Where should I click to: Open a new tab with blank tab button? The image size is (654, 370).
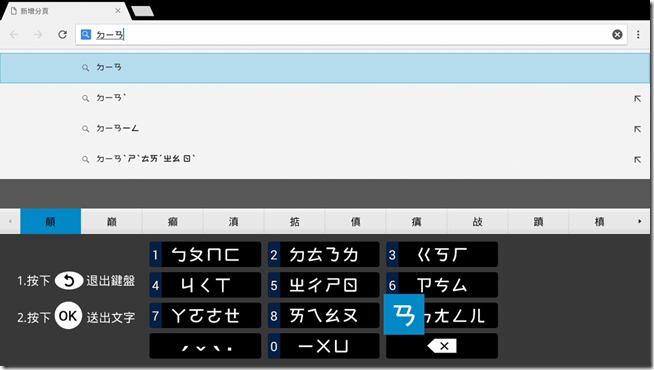coord(142,11)
